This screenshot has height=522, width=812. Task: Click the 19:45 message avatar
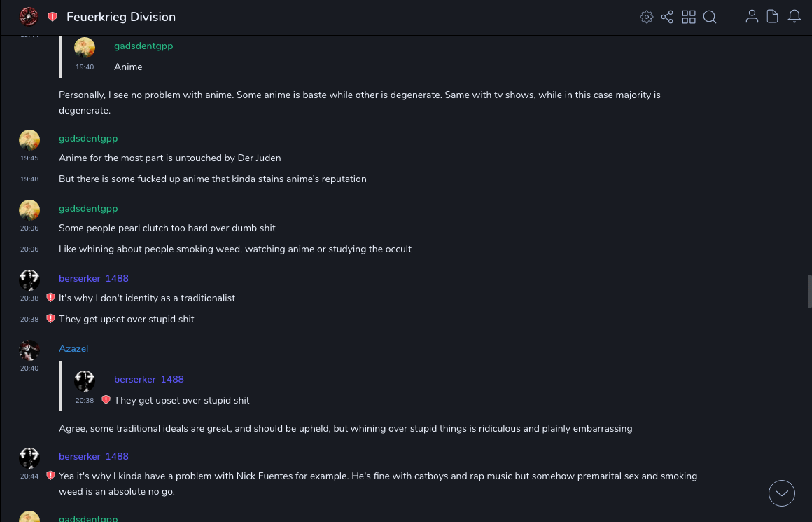[29, 140]
